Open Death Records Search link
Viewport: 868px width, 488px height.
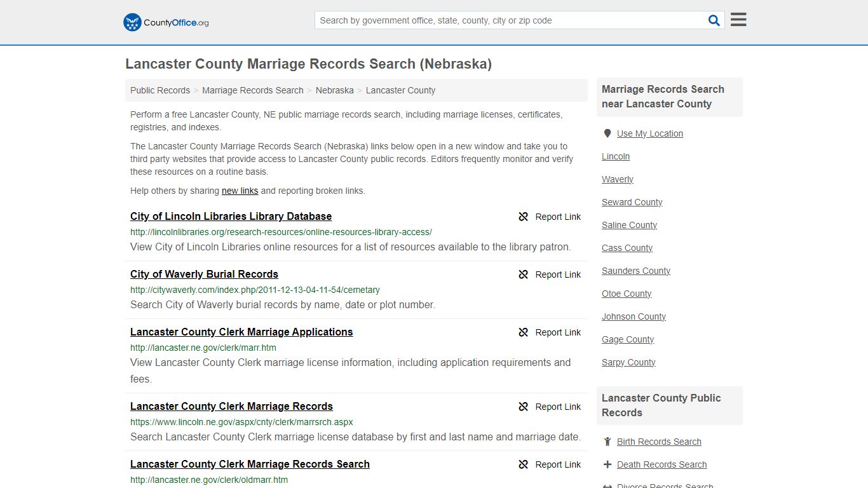[x=661, y=464]
